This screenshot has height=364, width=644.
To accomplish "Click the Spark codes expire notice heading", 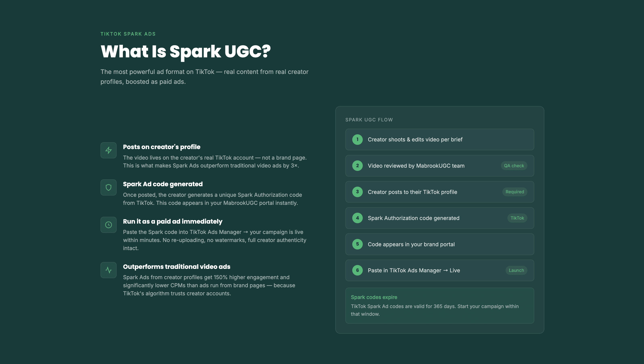I will 374,297.
